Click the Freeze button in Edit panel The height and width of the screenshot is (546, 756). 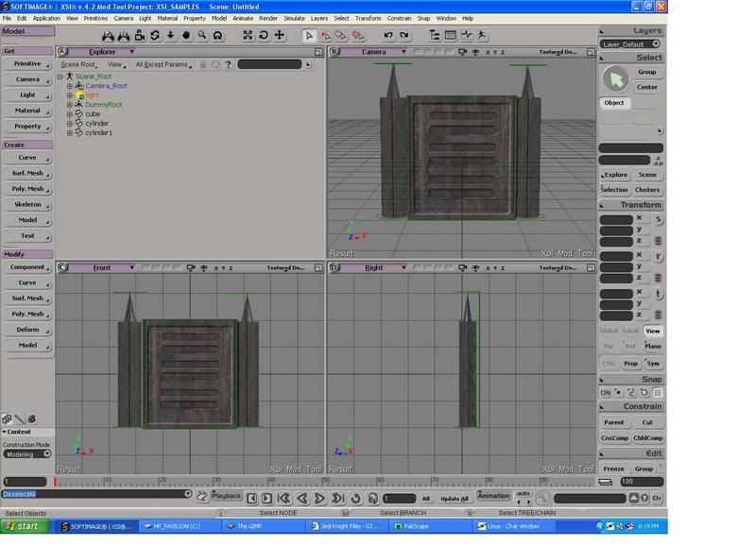(x=613, y=469)
